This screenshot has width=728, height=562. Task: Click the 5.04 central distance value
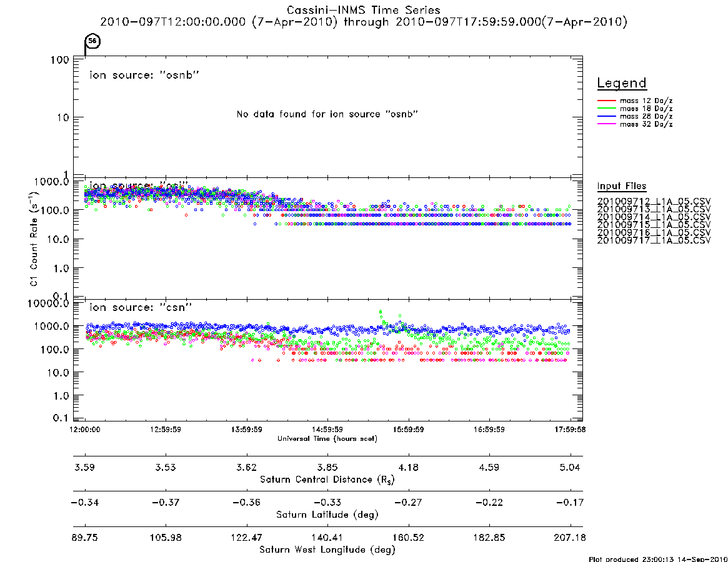(x=570, y=467)
